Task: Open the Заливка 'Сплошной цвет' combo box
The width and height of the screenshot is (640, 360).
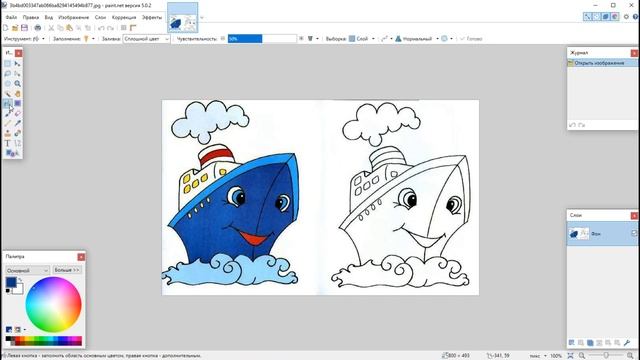Action: (x=147, y=39)
